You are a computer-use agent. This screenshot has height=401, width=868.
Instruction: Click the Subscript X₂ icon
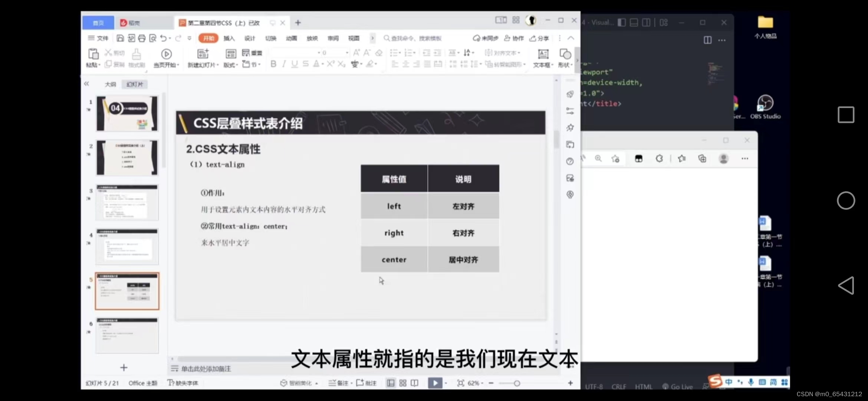pos(341,64)
